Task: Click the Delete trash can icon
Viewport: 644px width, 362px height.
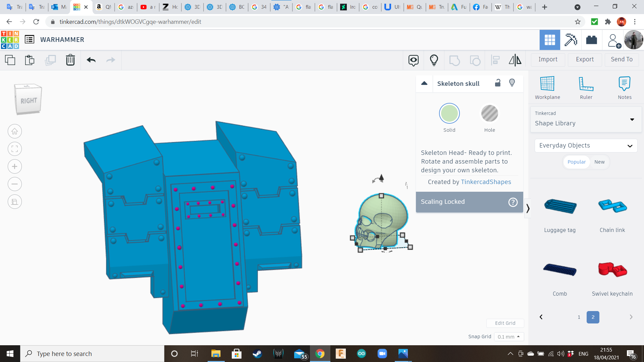Action: [70, 60]
